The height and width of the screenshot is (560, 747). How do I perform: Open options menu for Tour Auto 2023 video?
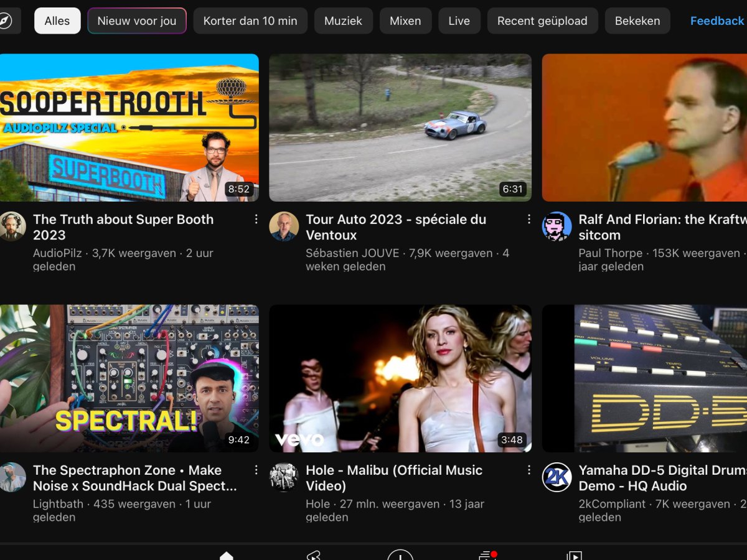(x=529, y=219)
